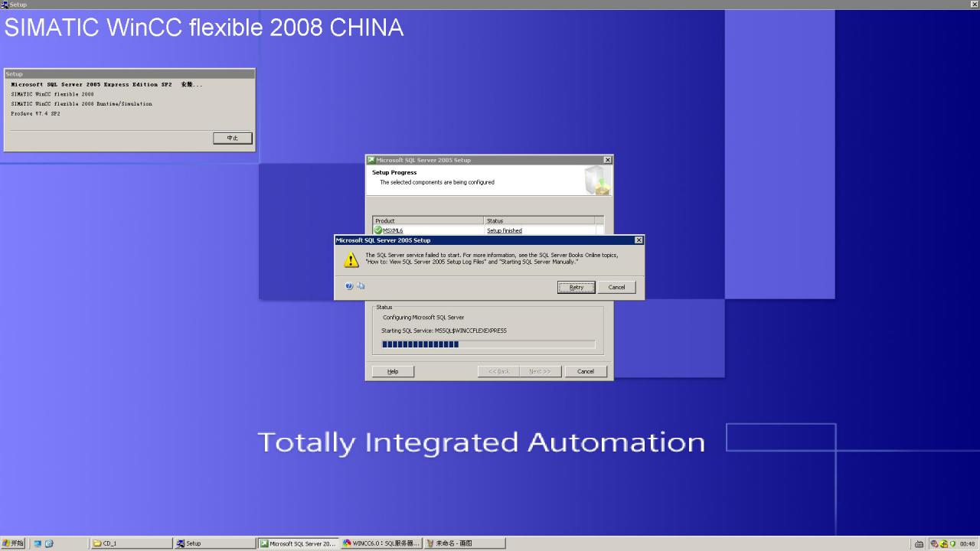Open help via the blue question-mark icon

tap(349, 286)
